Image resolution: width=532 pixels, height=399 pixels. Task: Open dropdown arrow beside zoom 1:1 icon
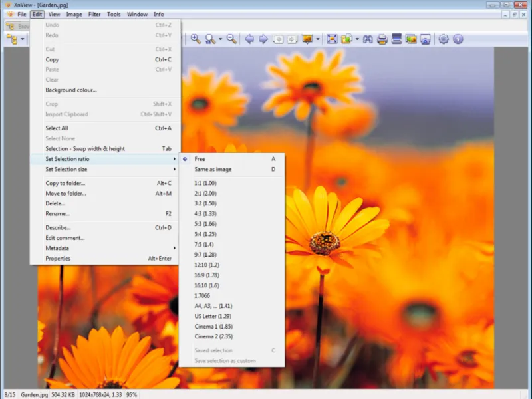point(220,39)
